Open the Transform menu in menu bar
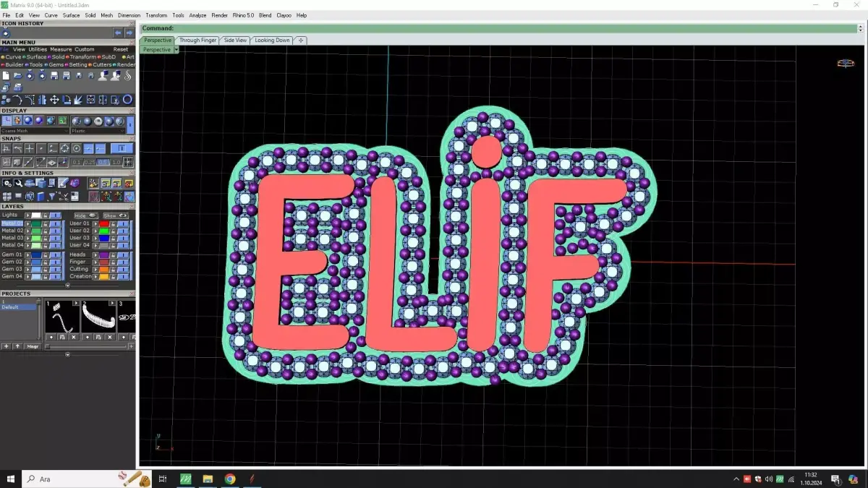Image resolution: width=868 pixels, height=488 pixels. click(x=156, y=15)
